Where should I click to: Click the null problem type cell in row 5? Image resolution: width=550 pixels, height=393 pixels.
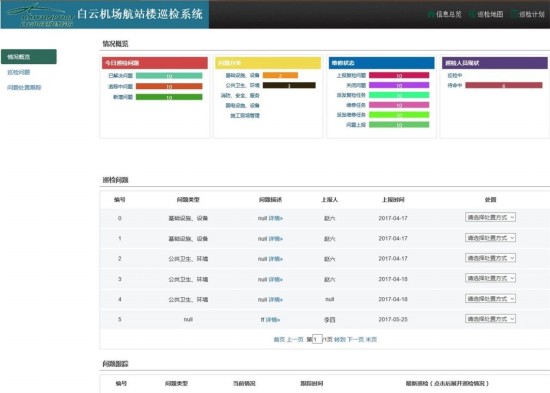pyautogui.click(x=188, y=319)
